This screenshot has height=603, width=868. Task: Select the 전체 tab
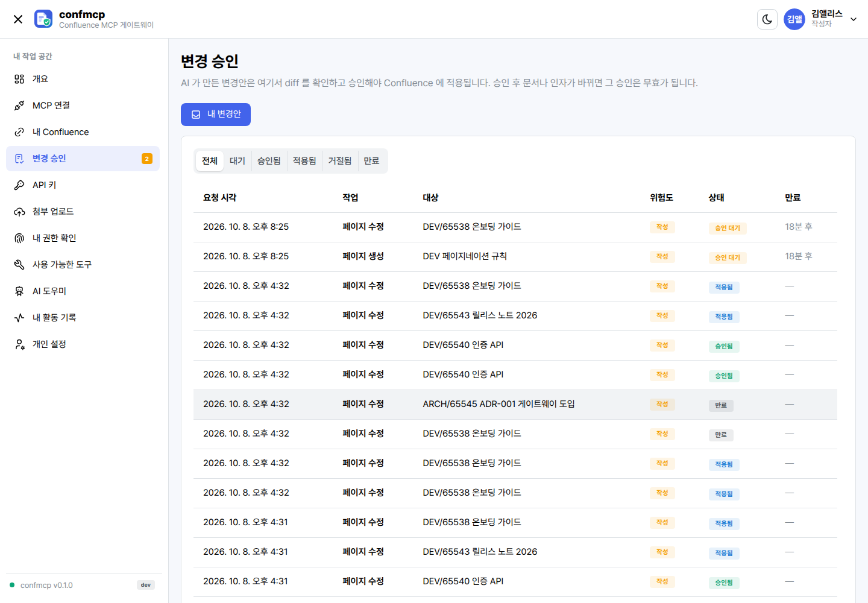(x=210, y=161)
